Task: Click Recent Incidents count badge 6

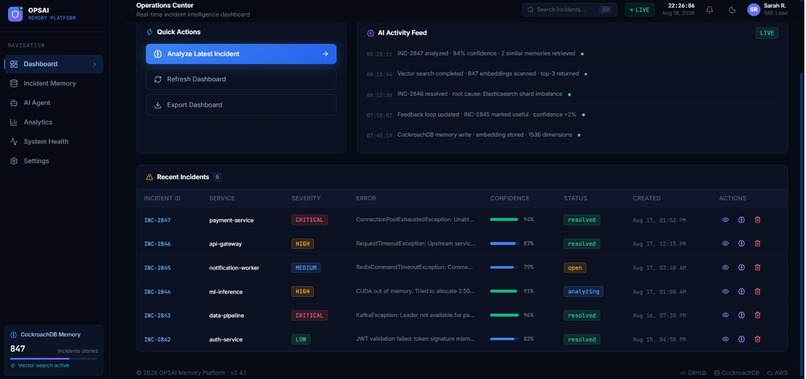Action: tap(217, 177)
